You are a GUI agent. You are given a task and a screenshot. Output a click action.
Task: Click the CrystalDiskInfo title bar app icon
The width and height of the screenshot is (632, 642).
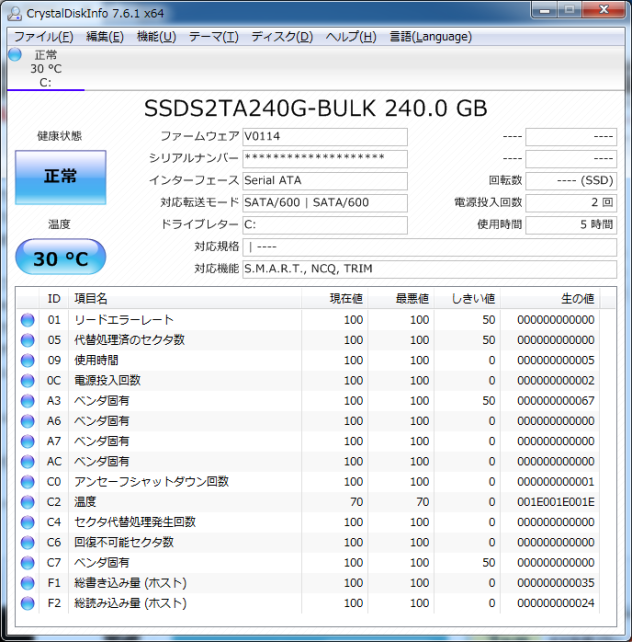pyautogui.click(x=15, y=14)
